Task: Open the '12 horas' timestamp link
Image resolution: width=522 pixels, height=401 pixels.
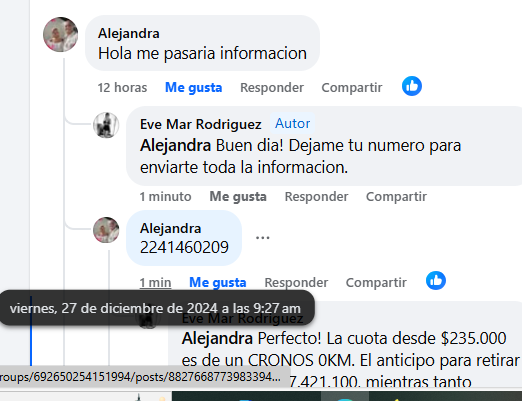Action: (x=122, y=88)
